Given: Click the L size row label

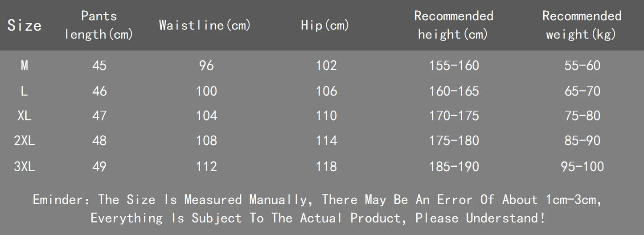Looking at the screenshot, I should click(x=25, y=91).
